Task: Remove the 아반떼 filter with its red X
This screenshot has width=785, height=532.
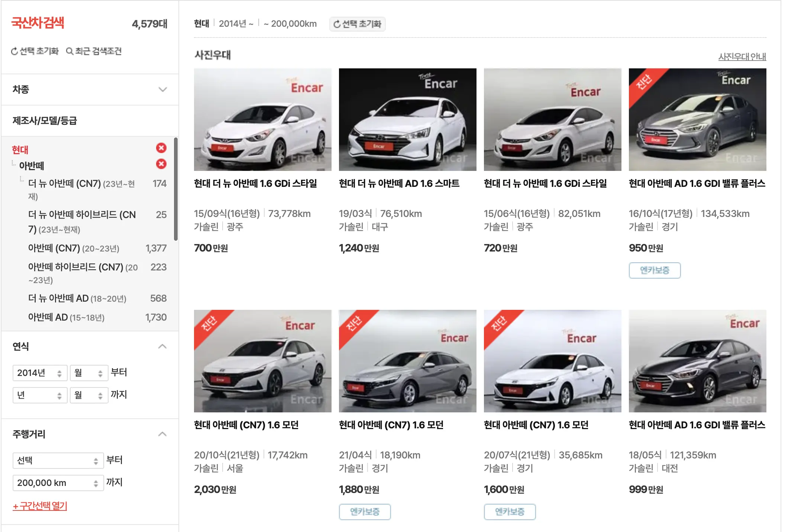Action: [161, 164]
